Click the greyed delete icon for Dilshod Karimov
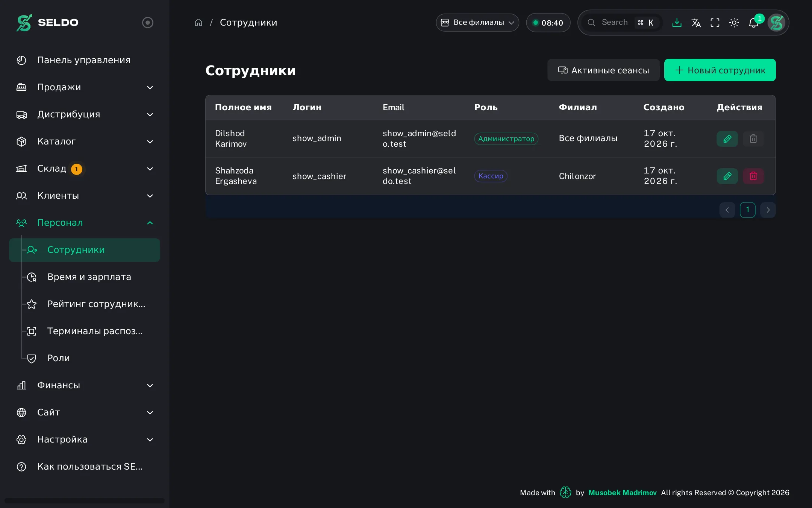The height and width of the screenshot is (508, 812). [753, 138]
